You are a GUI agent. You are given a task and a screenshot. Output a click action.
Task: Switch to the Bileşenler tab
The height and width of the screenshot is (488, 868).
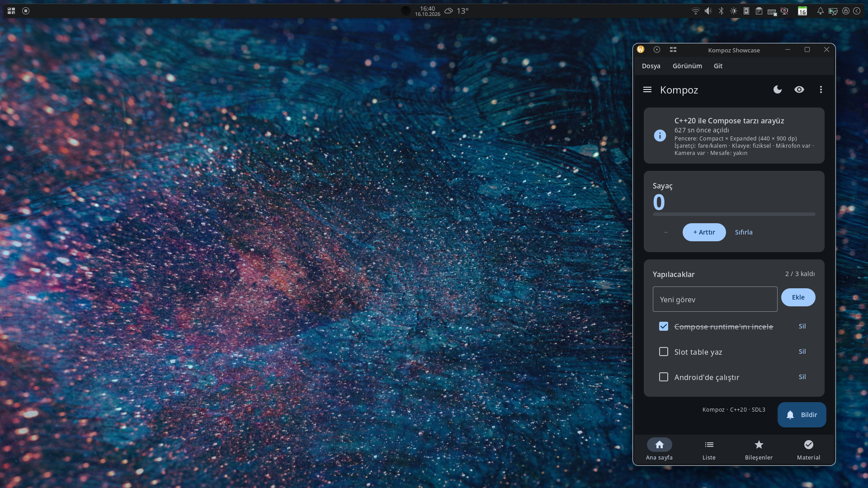pos(759,450)
